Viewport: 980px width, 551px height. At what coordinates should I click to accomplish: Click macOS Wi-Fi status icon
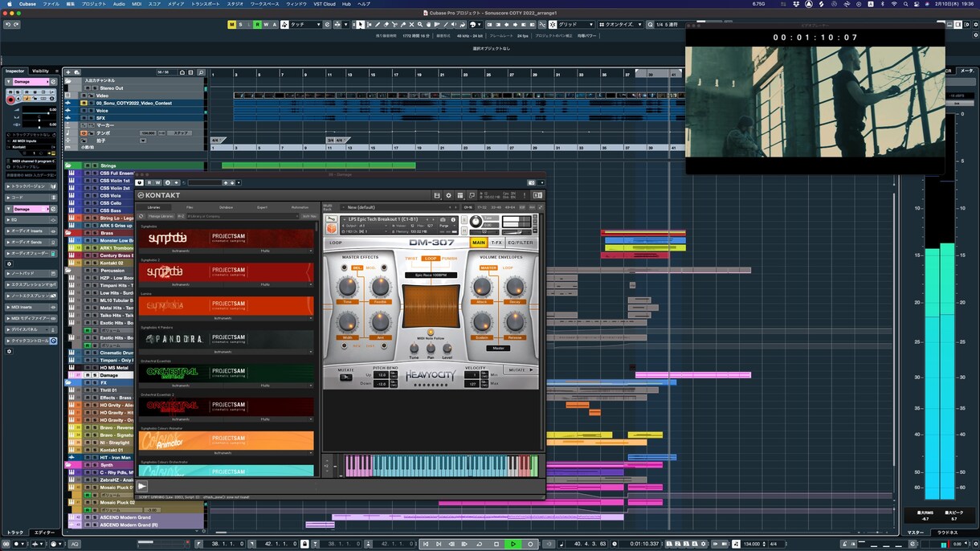pos(892,4)
